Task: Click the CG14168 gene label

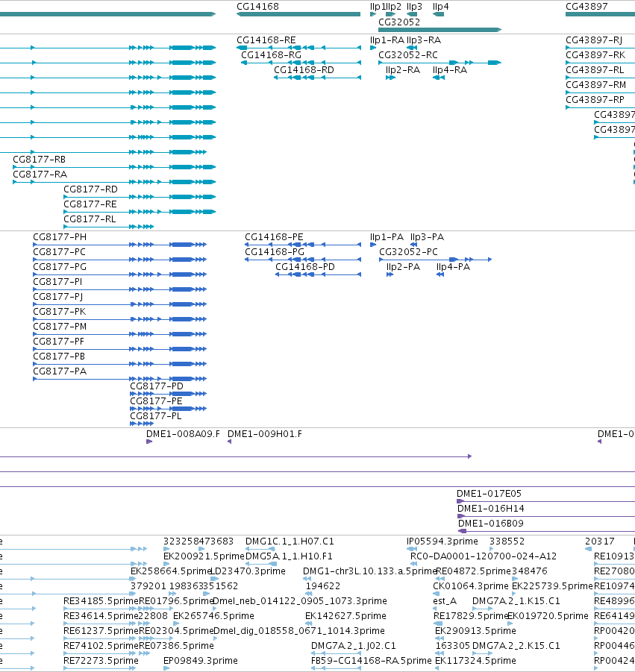Action: [257, 7]
